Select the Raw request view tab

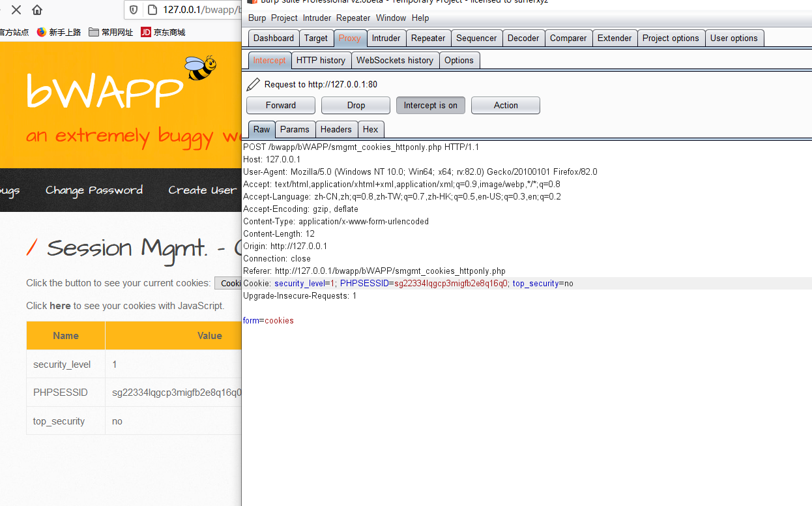point(262,129)
